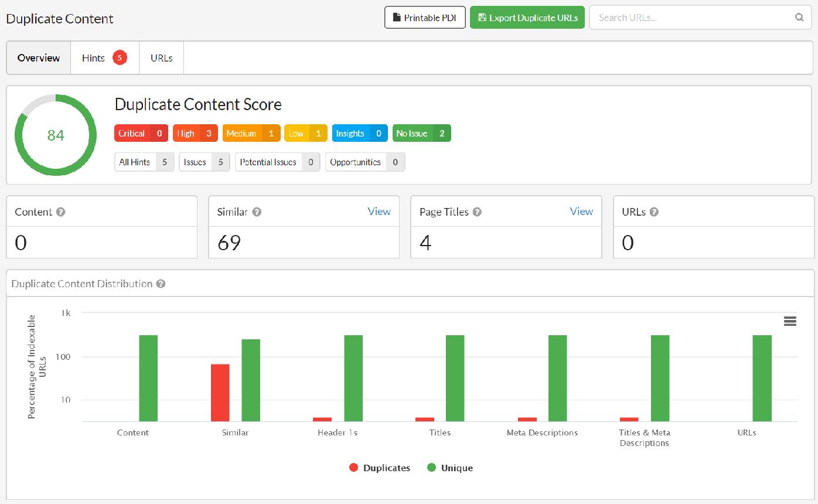Image resolution: width=818 pixels, height=504 pixels.
Task: Click the red Similar duplicates bar
Action: tap(220, 393)
